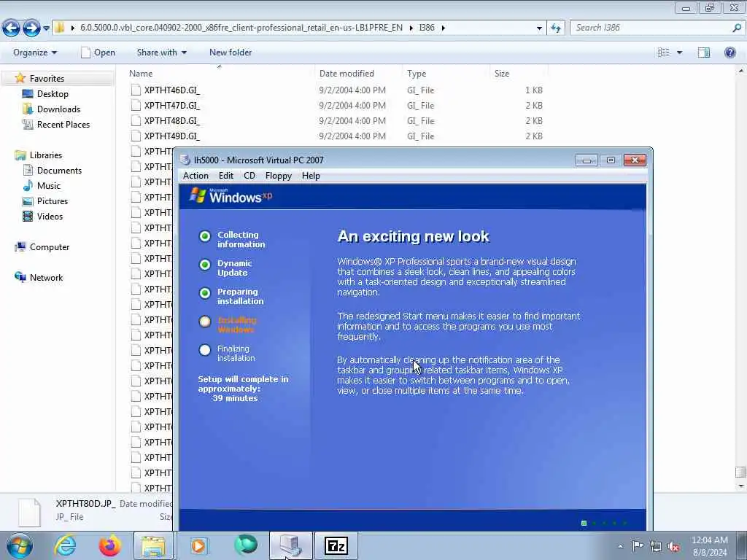Image resolution: width=747 pixels, height=560 pixels.
Task: Click the green globe taskbar icon
Action: click(x=246, y=545)
